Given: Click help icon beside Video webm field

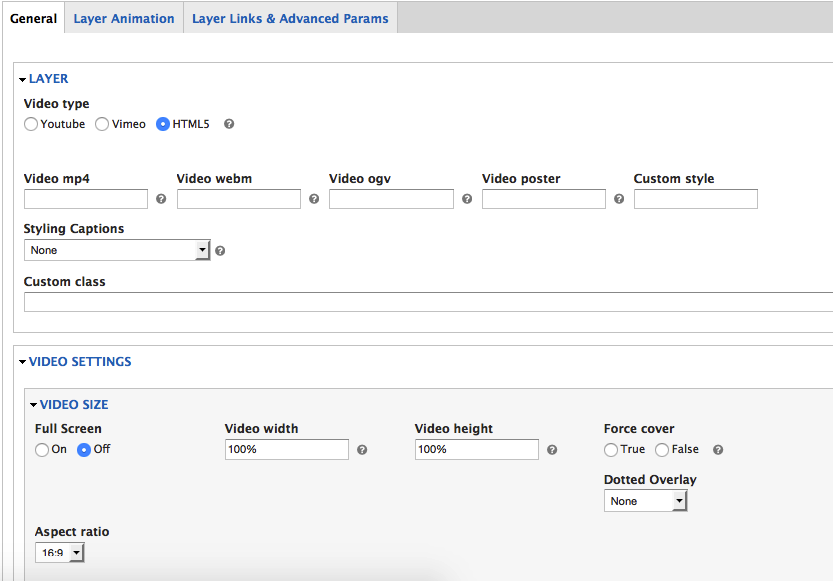Looking at the screenshot, I should (x=314, y=199).
